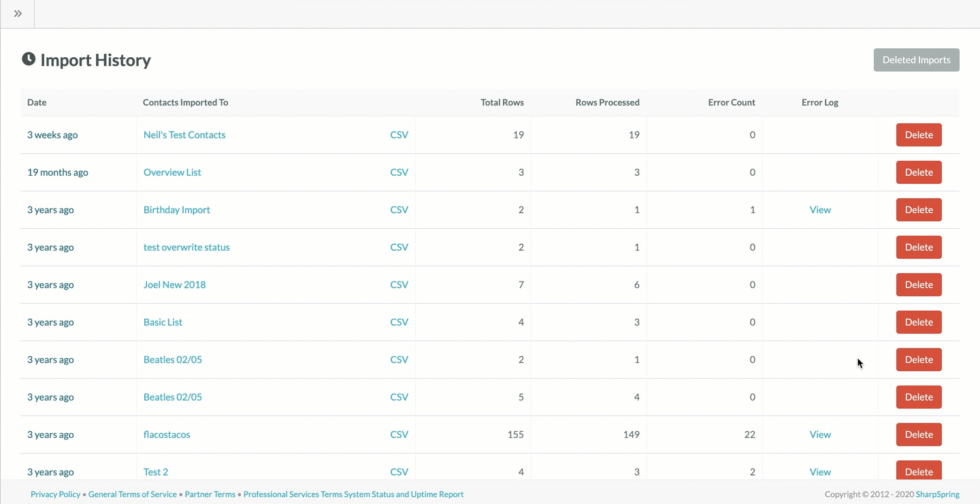Viewport: 980px width, 504px height.
Task: Click the Error Count column header
Action: [731, 103]
